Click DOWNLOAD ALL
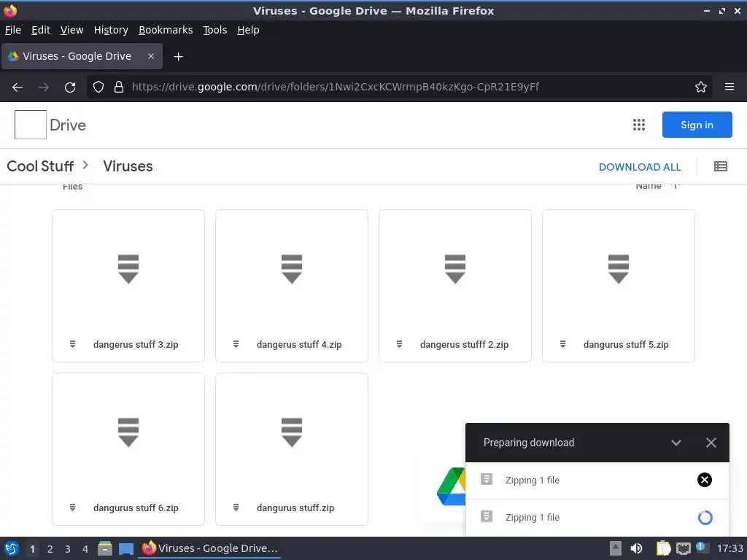This screenshot has width=747, height=560. point(639,167)
